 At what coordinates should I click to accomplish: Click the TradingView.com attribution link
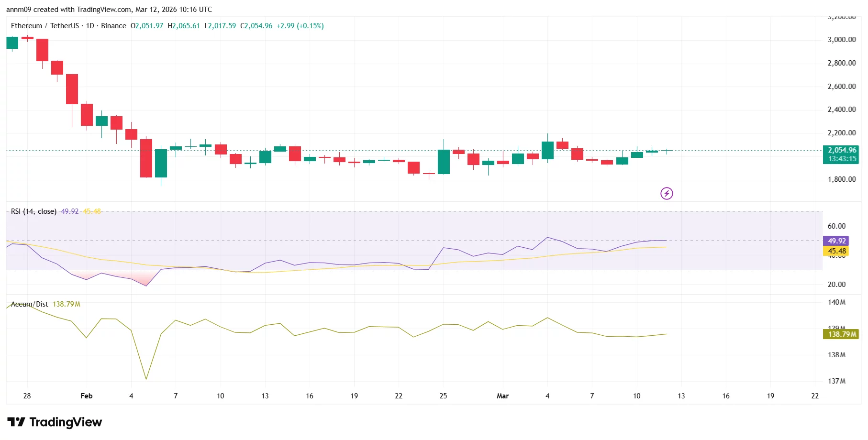pyautogui.click(x=104, y=9)
